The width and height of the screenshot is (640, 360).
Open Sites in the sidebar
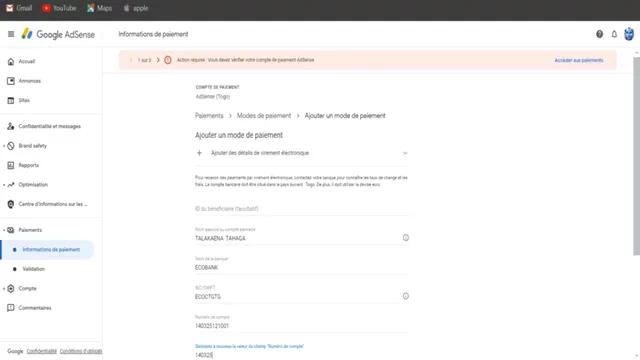[x=24, y=100]
